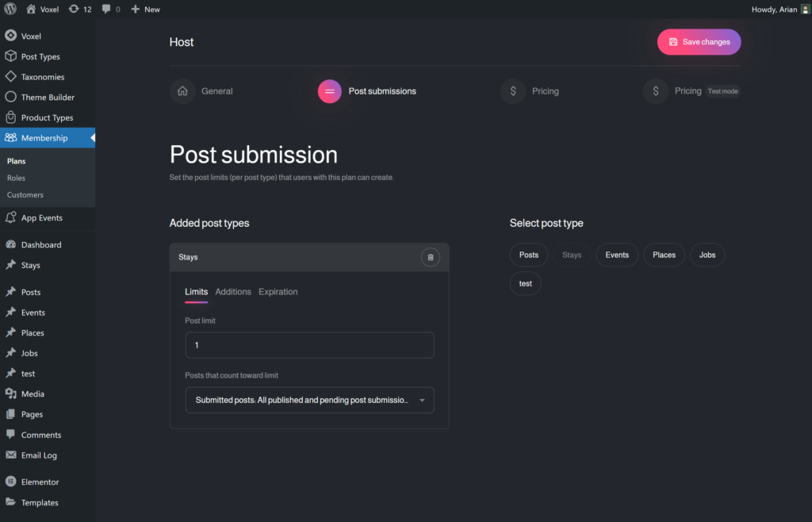Click the Pricing dollar icon for test mode
Image resolution: width=812 pixels, height=522 pixels.
(x=655, y=91)
